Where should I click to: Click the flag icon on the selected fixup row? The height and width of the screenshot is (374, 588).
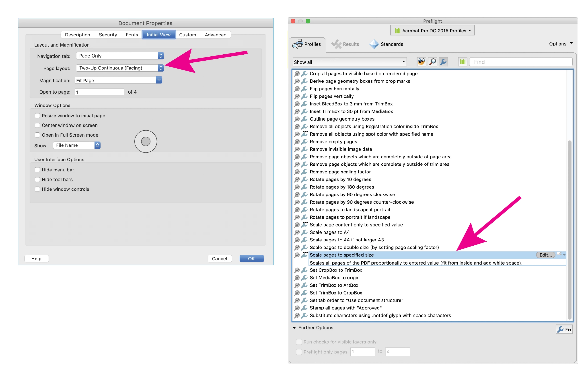pos(559,255)
